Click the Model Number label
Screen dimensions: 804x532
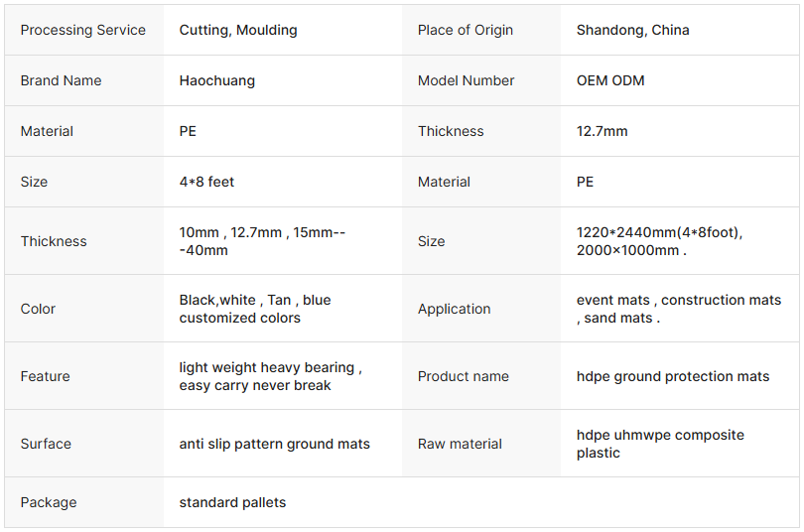pyautogui.click(x=466, y=80)
